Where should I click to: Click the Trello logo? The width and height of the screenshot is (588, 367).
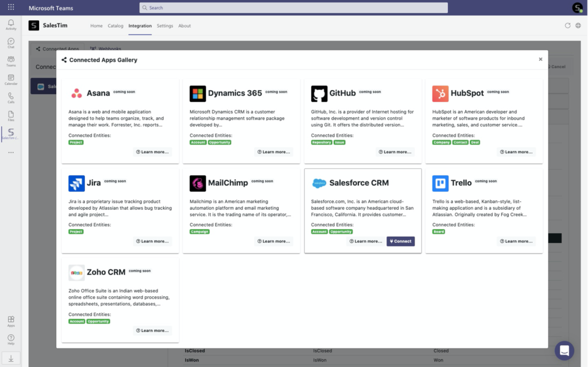point(440,183)
